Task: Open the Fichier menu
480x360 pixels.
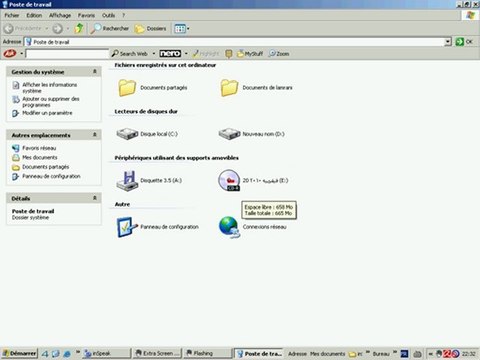Action: click(x=12, y=15)
